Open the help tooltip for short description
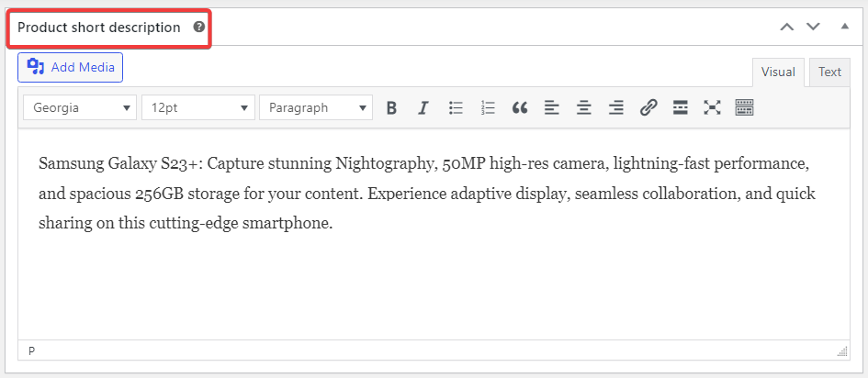 pos(198,27)
